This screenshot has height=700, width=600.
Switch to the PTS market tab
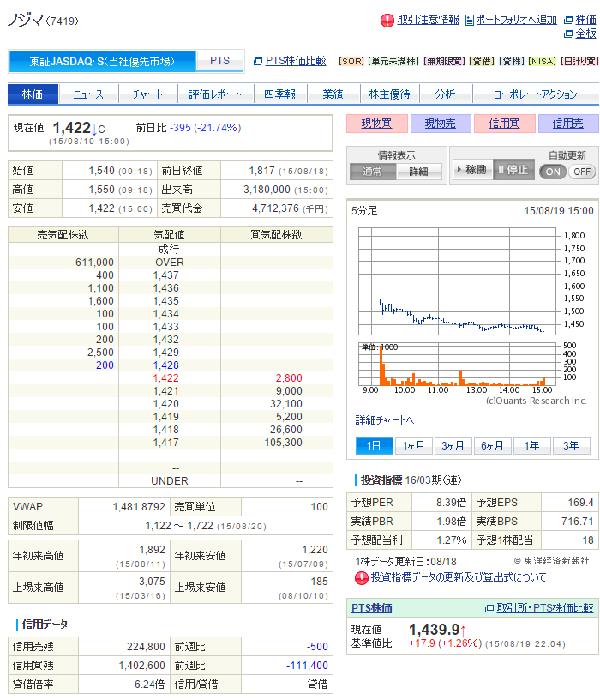220,61
